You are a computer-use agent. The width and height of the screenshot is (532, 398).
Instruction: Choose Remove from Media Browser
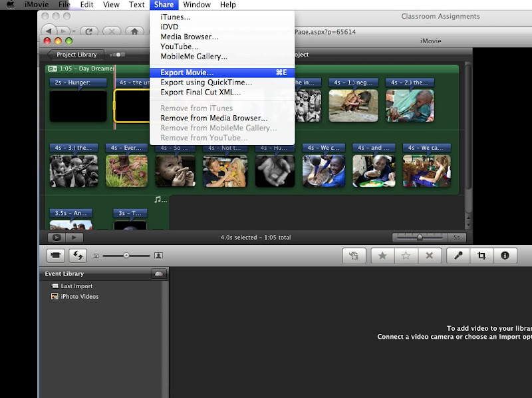coord(222,118)
